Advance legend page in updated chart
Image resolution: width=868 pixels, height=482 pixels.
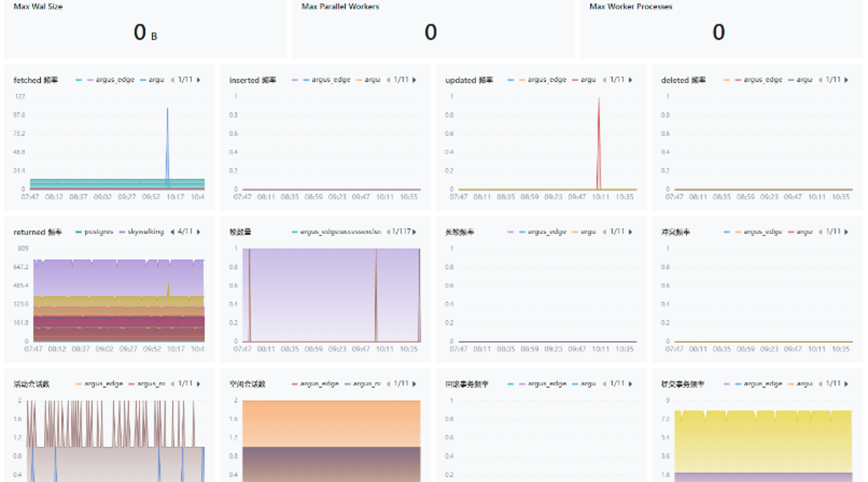pos(631,80)
